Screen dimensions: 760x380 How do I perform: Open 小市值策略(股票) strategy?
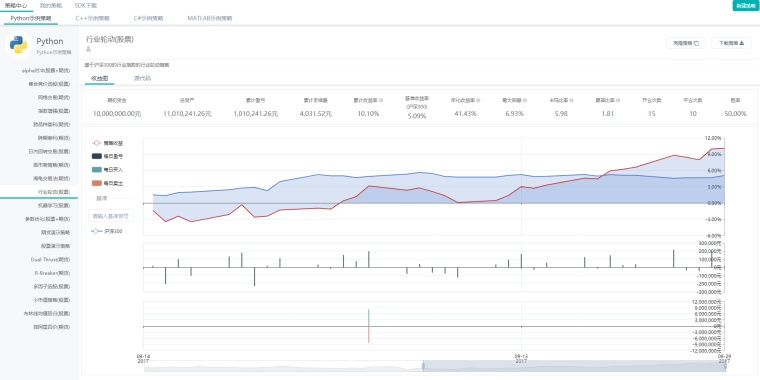pos(51,300)
